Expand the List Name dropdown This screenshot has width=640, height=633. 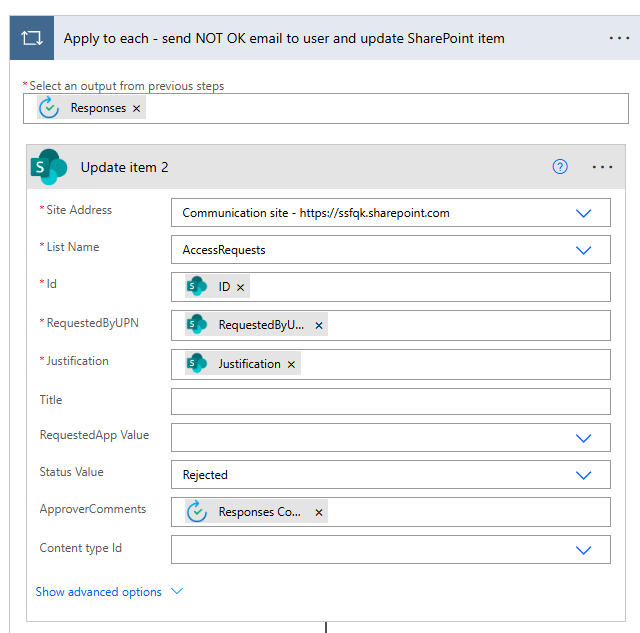point(583,250)
